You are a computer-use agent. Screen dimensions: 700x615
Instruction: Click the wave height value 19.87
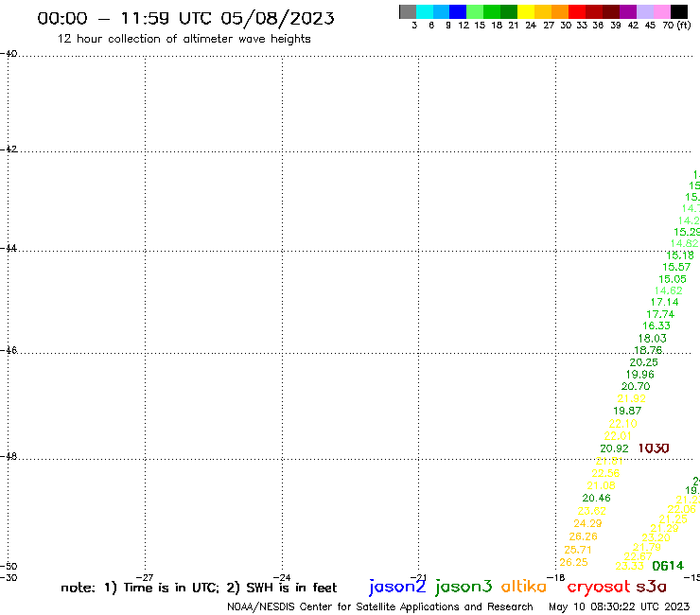click(627, 411)
